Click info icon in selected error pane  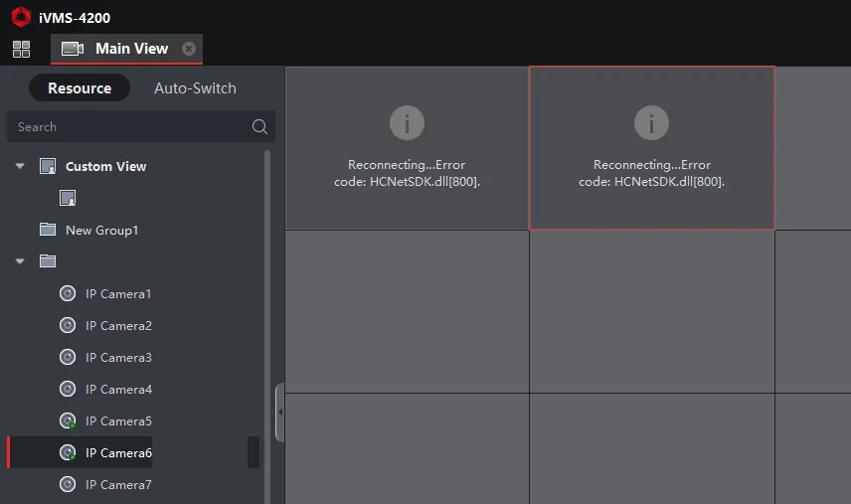click(x=651, y=122)
